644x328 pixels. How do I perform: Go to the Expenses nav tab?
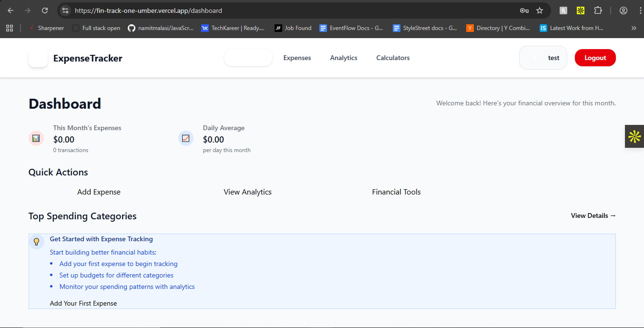tap(297, 58)
